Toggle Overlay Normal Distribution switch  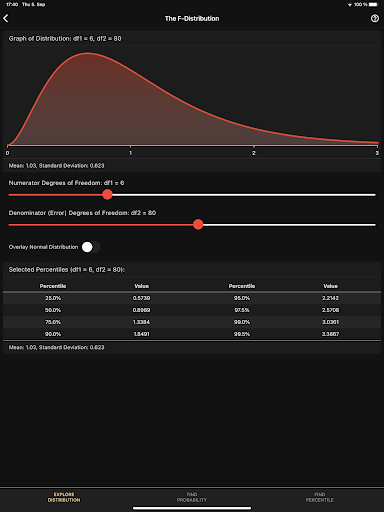point(91,247)
